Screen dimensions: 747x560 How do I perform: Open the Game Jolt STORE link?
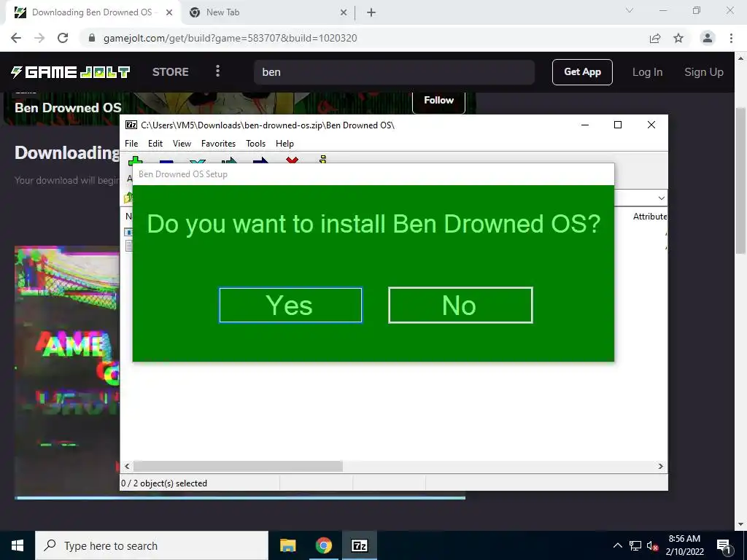[x=171, y=72]
